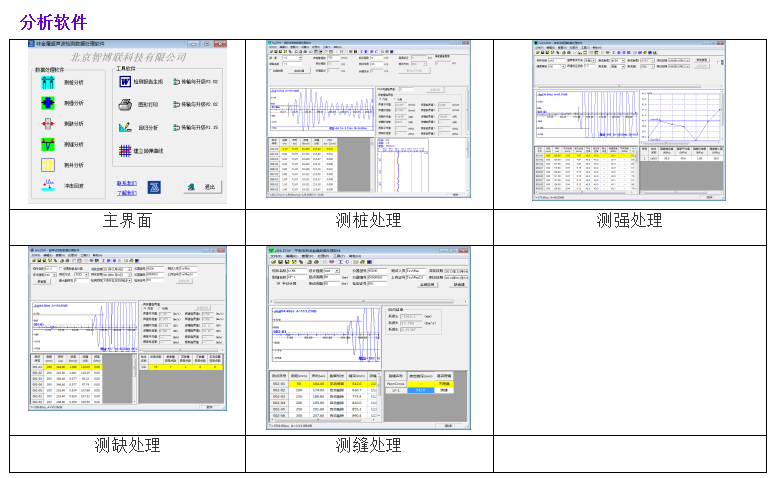
Task: Open the first menu in crack processing window
Action: tap(274, 256)
